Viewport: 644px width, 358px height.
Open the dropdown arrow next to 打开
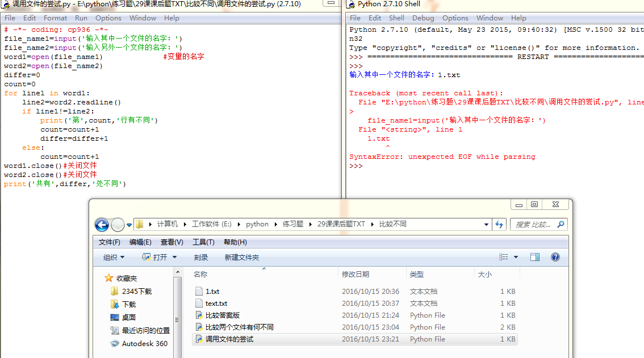[x=174, y=257]
